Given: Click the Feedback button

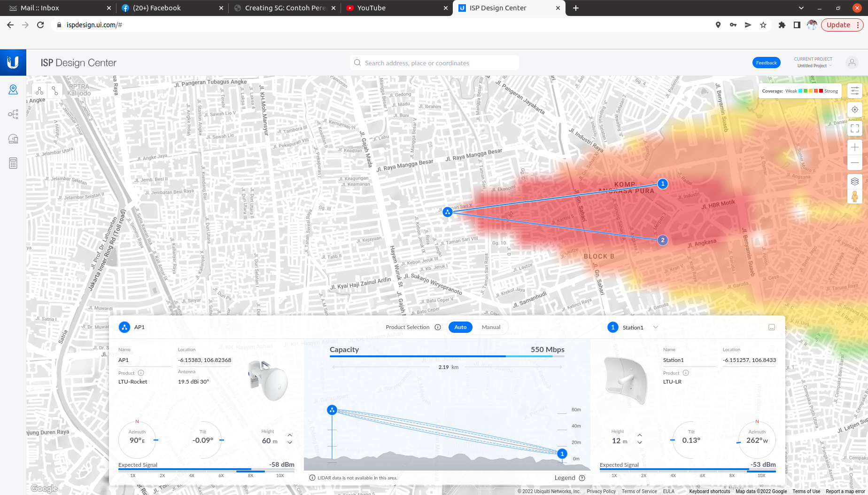Looking at the screenshot, I should click(766, 63).
